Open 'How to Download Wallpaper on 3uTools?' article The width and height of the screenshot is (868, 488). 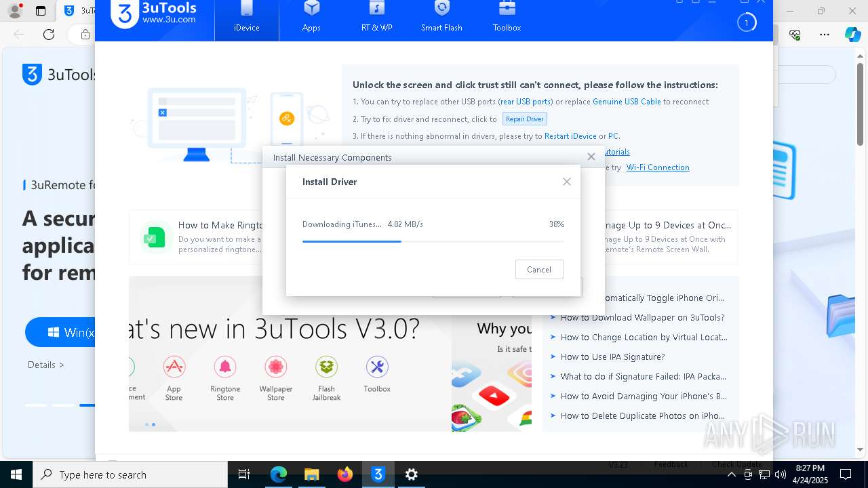coord(642,317)
